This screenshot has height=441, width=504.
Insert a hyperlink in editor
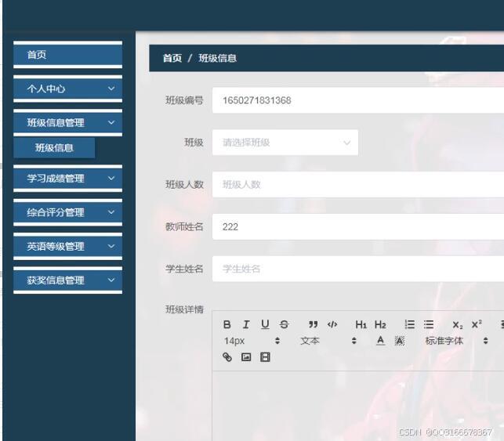click(227, 357)
